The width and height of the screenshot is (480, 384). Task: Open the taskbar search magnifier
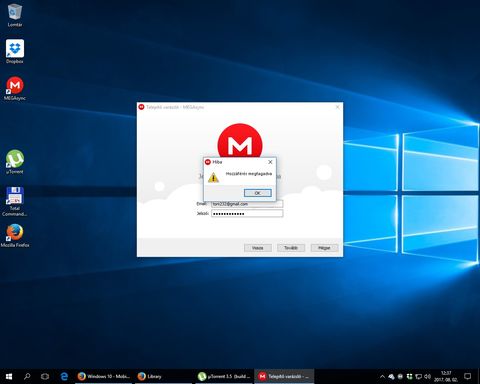click(x=27, y=376)
